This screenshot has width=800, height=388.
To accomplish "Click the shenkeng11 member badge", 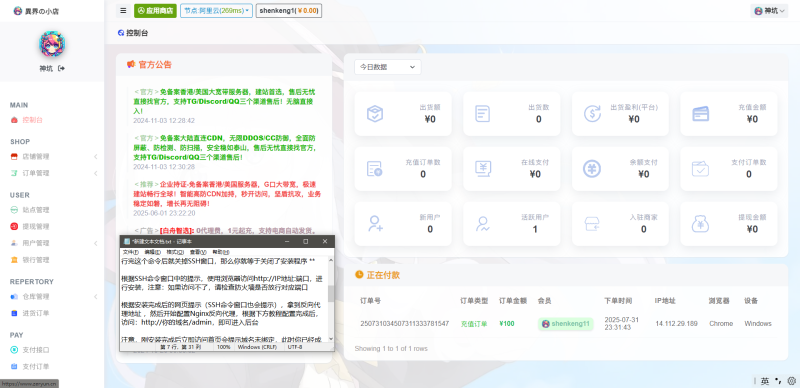I will tap(566, 324).
